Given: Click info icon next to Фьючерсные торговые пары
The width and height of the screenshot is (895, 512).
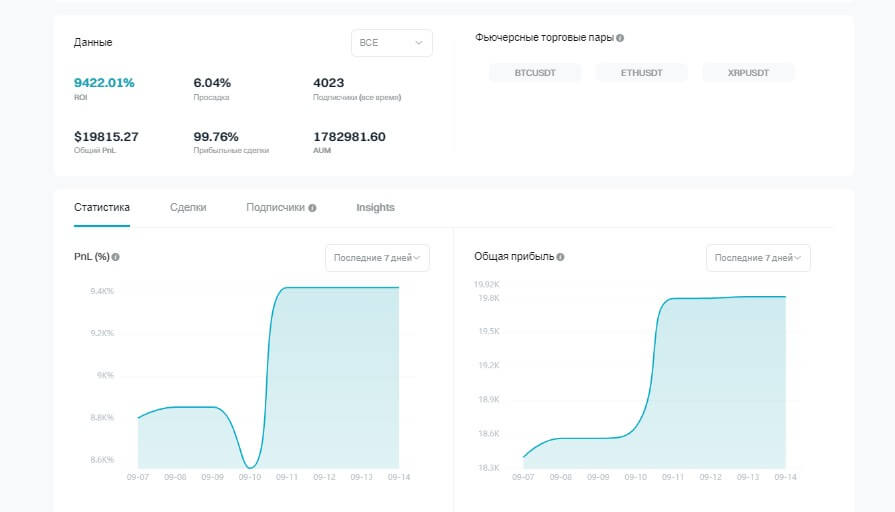Looking at the screenshot, I should click(620, 38).
